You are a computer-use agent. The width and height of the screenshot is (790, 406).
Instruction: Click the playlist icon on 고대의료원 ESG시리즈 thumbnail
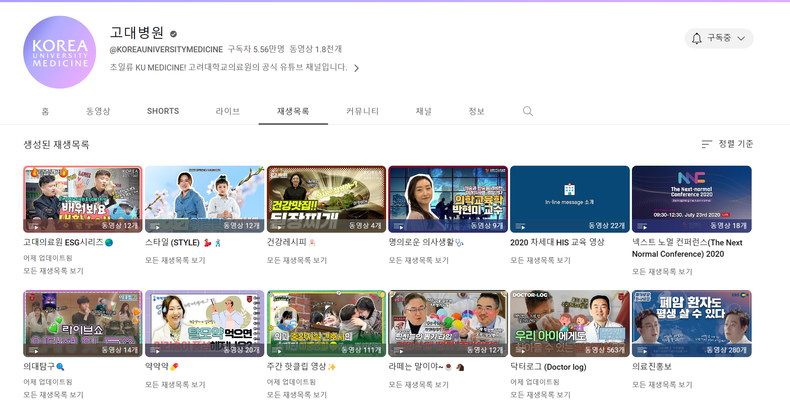click(x=34, y=226)
